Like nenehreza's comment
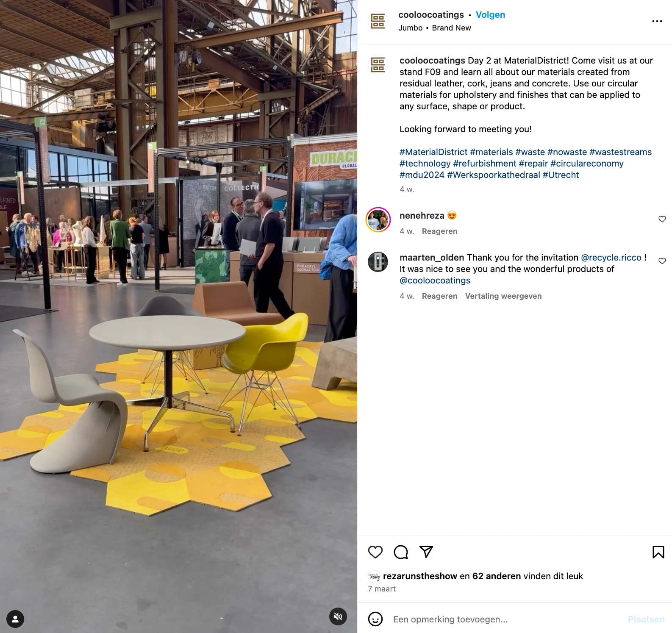The image size is (672, 633). tap(662, 219)
